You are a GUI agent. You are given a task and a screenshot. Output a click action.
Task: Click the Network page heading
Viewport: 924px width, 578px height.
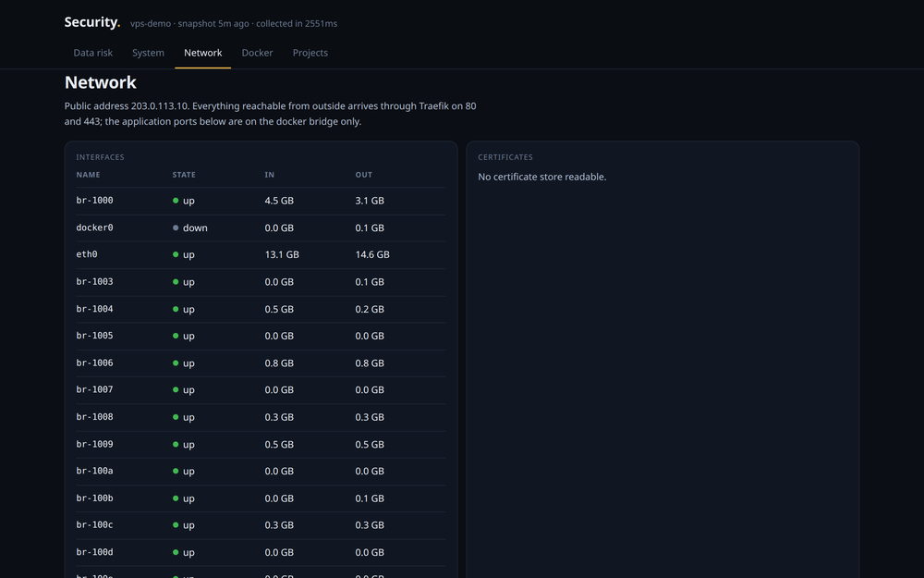click(x=100, y=82)
